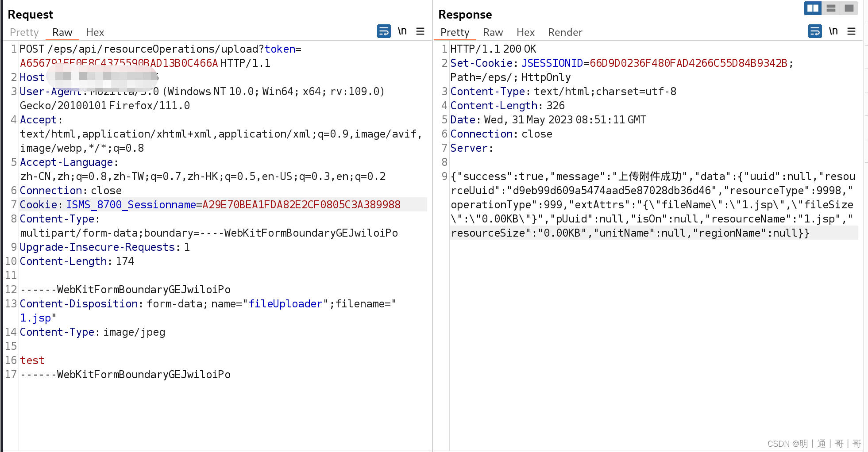868x452 pixels.
Task: Click the User-Agent header line
Action: tap(202, 92)
